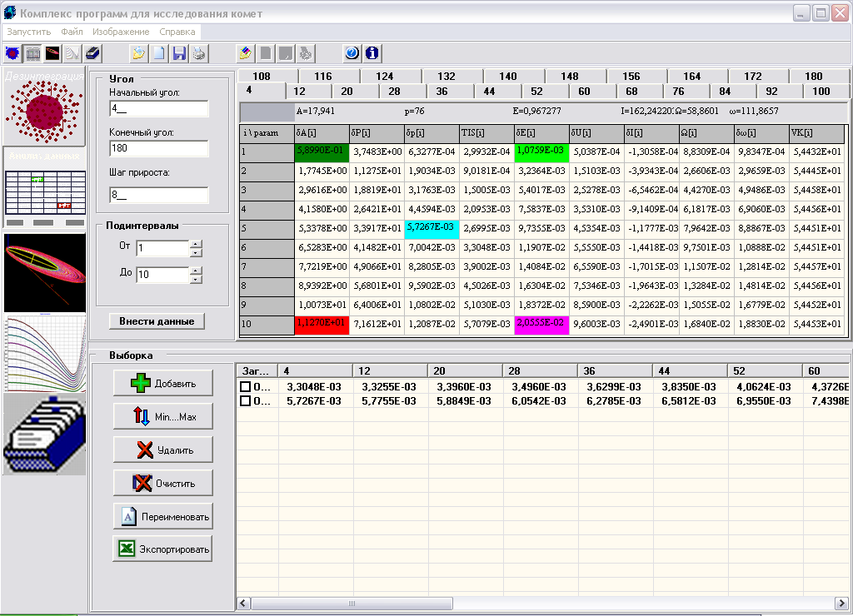
Task: Decrease the До subinterval spinner value
Action: point(196,279)
